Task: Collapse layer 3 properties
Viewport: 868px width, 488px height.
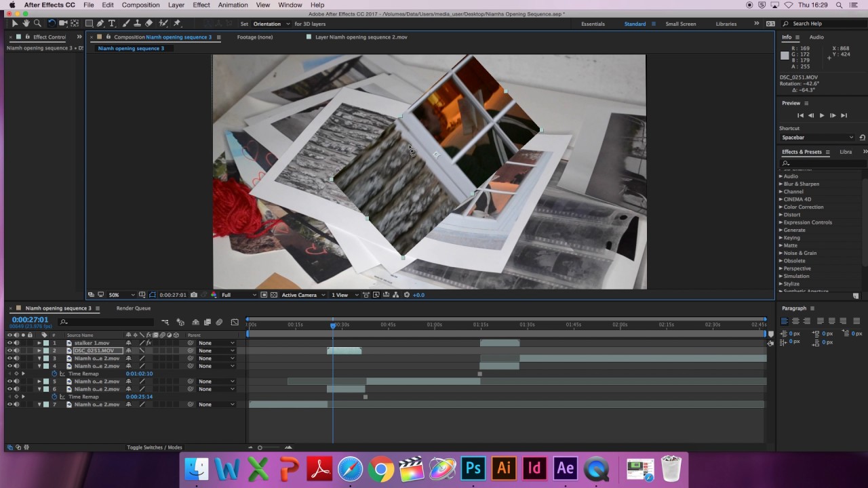Action: pos(39,358)
